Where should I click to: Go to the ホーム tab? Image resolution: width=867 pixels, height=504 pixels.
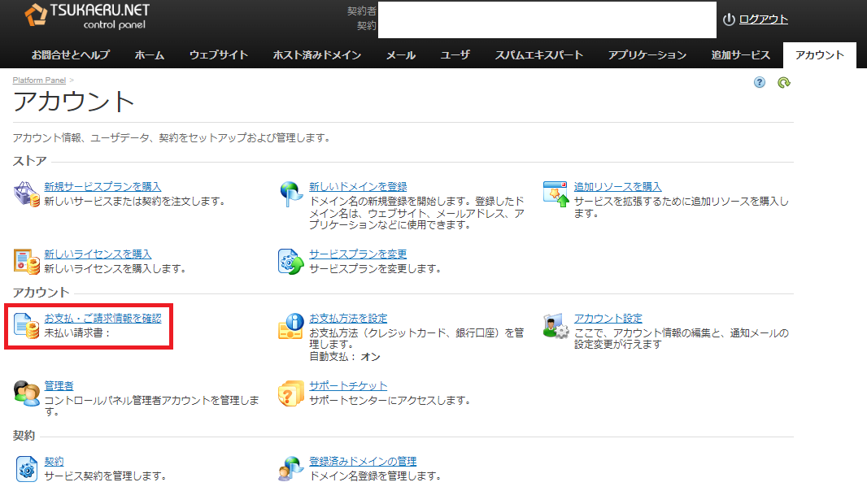click(x=150, y=55)
